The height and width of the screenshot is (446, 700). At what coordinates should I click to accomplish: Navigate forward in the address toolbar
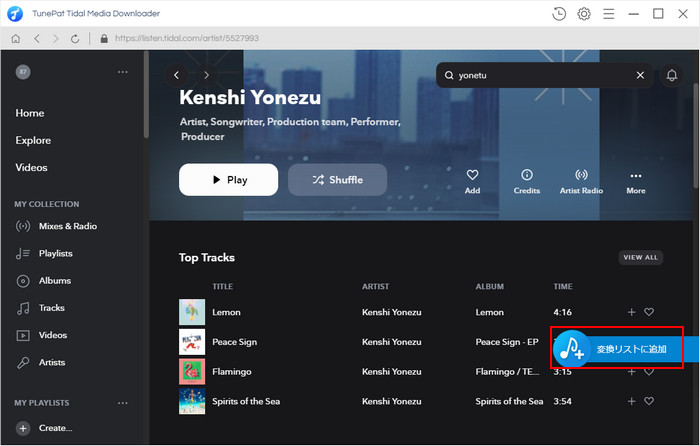click(56, 38)
